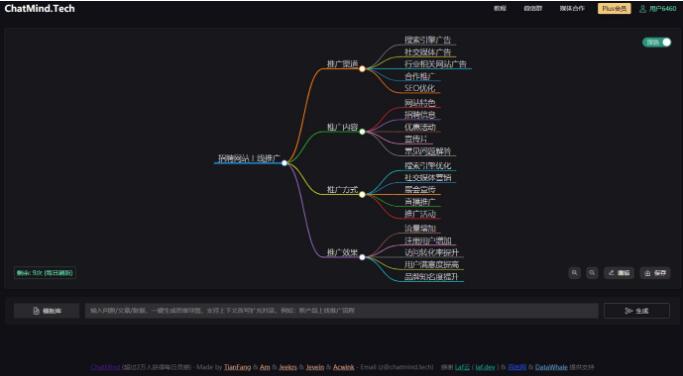Screen dimensions: 683x376
Task: Collapse the 推广效果 branch node circle
Action: coord(362,257)
